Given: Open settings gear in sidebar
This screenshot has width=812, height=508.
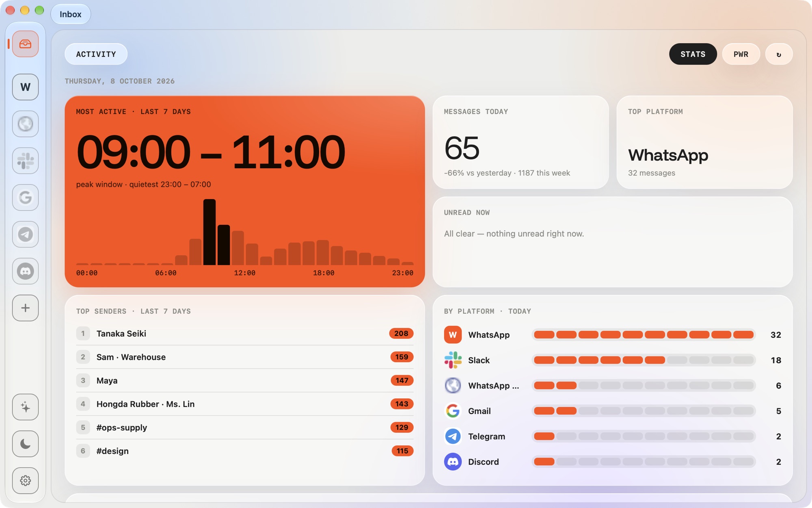Looking at the screenshot, I should click(25, 481).
